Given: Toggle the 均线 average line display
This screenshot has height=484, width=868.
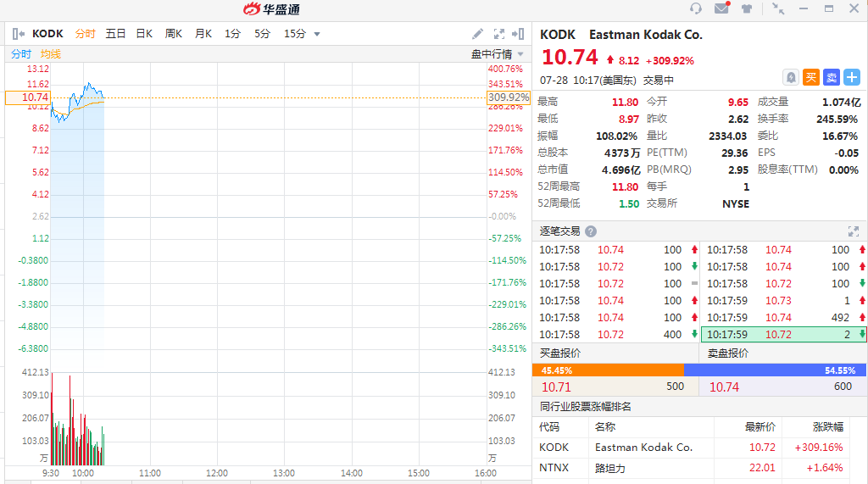Looking at the screenshot, I should (51, 54).
